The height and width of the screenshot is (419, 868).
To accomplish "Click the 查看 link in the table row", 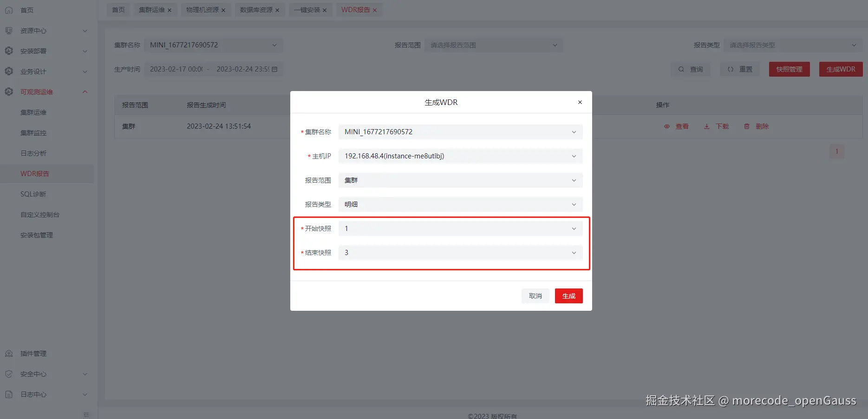I will tap(682, 126).
